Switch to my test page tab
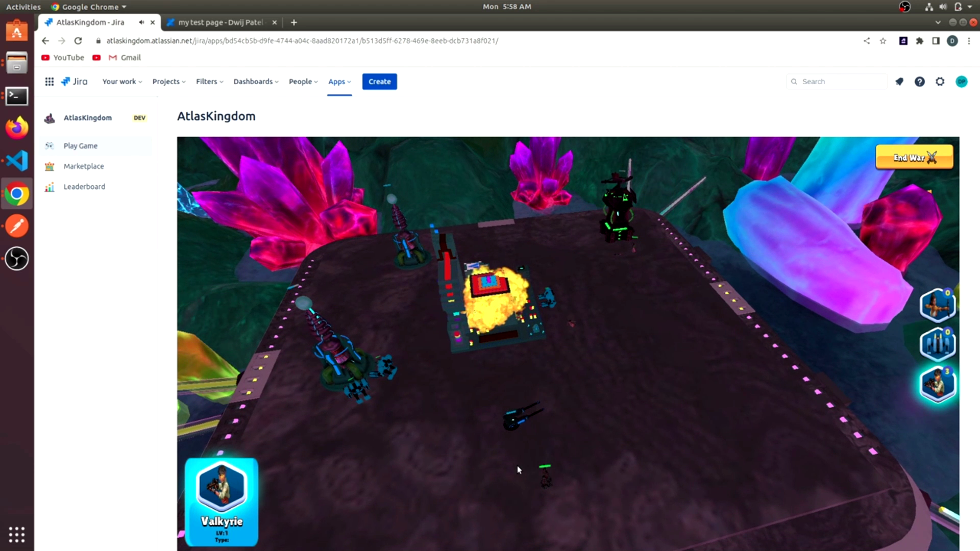The width and height of the screenshot is (980, 551). [220, 22]
